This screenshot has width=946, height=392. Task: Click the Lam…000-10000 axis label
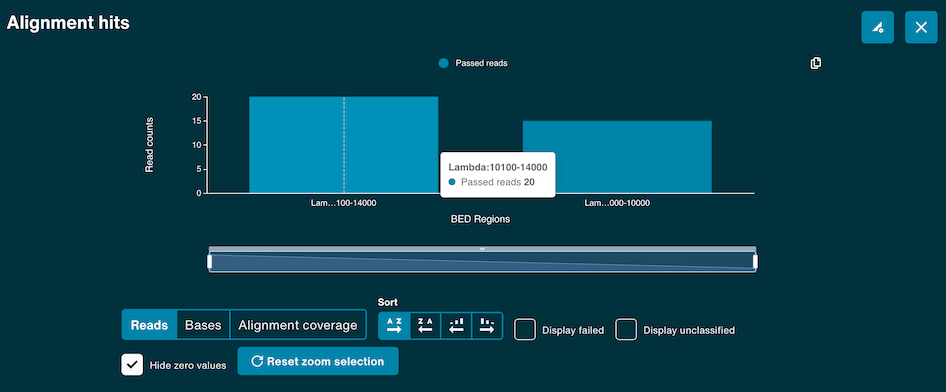[617, 203]
